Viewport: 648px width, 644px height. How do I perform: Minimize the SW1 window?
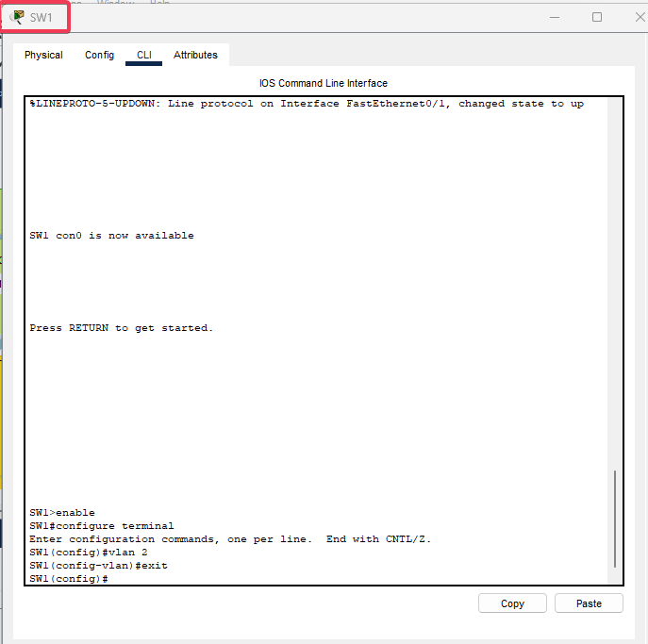554,17
